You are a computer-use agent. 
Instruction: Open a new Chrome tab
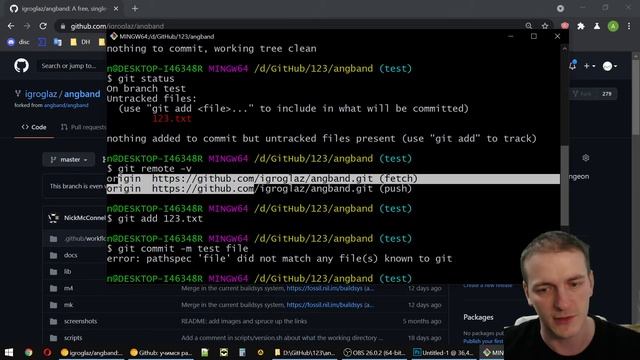click(135, 9)
